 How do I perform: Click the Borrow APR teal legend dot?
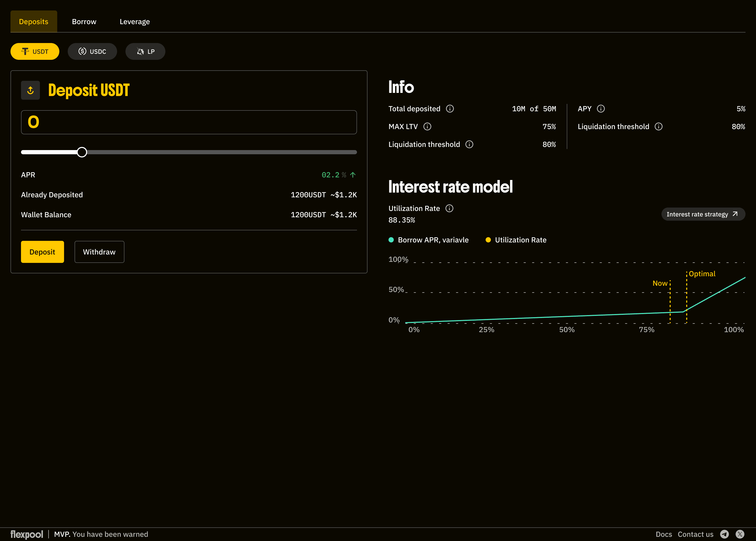(391, 240)
